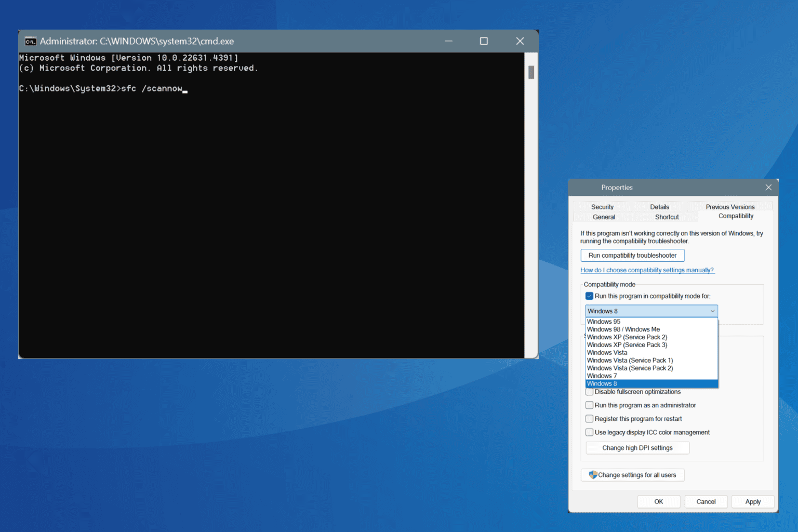Viewport: 798px width, 532px height.
Task: Select highlighted Windows 8 list entry
Action: tap(651, 384)
